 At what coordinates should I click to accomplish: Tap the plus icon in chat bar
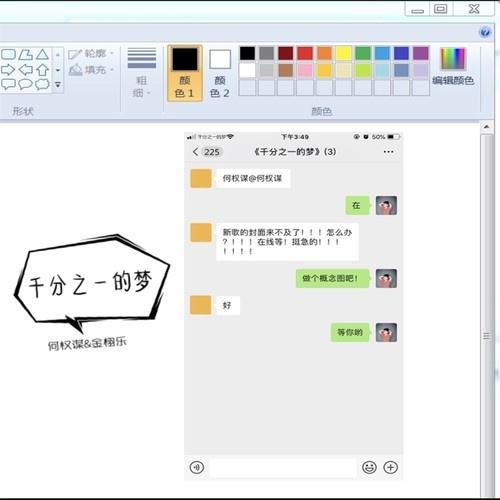tap(390, 467)
